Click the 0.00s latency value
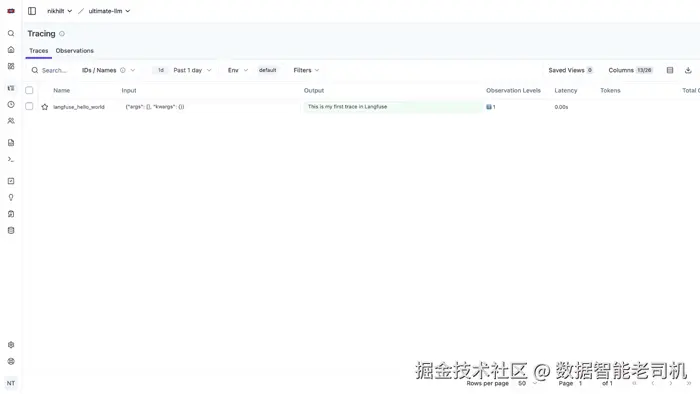 coord(561,107)
